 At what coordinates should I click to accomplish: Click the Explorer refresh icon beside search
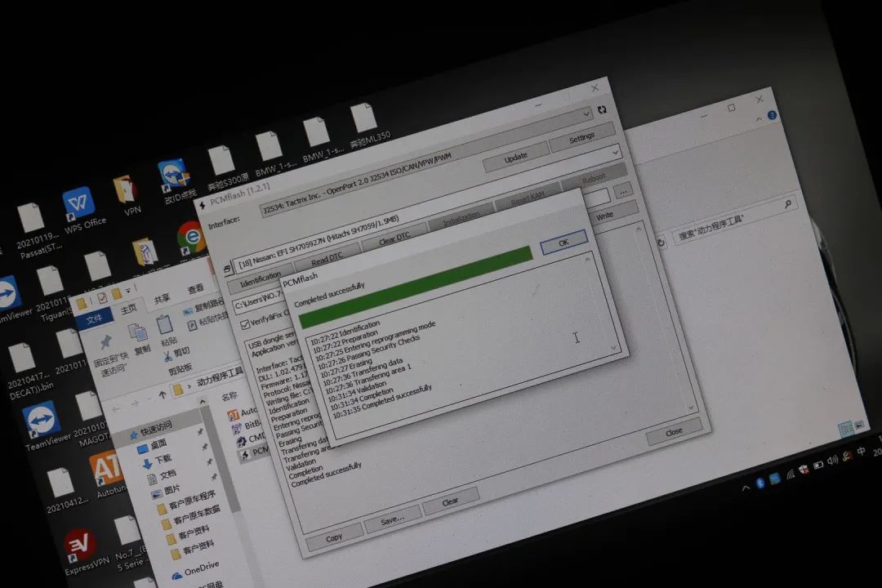[661, 243]
